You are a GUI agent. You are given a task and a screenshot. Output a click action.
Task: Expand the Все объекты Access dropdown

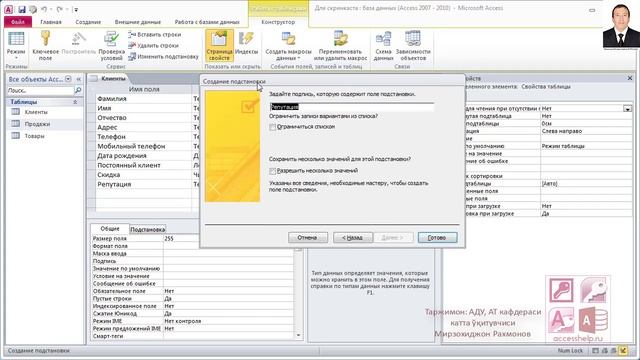coord(68,79)
